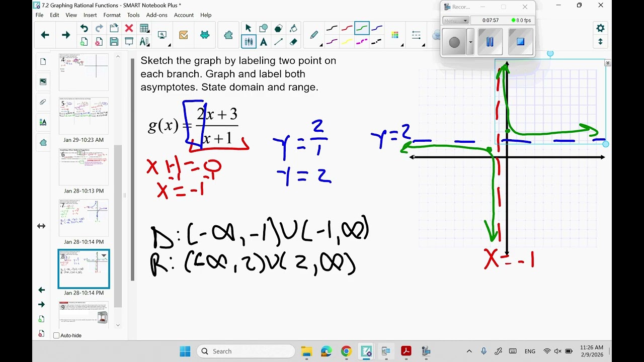Pick the black solid pen style
This screenshot has height=362, width=644.
[x=332, y=28]
